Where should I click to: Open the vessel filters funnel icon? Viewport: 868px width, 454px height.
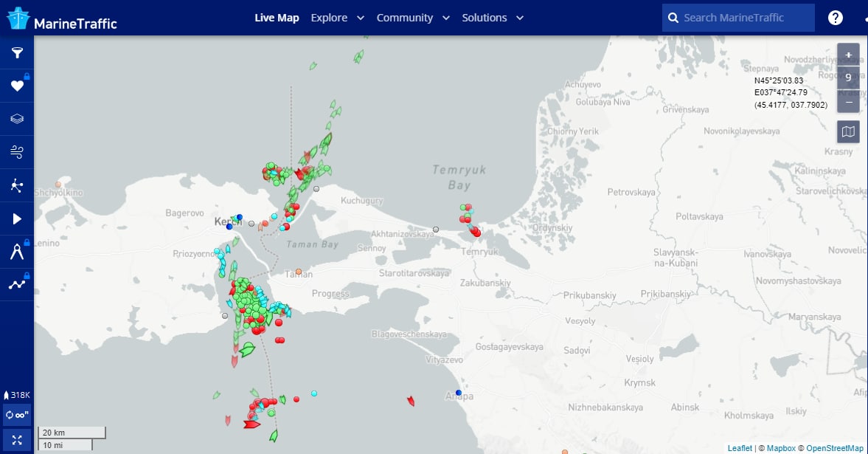coord(17,52)
